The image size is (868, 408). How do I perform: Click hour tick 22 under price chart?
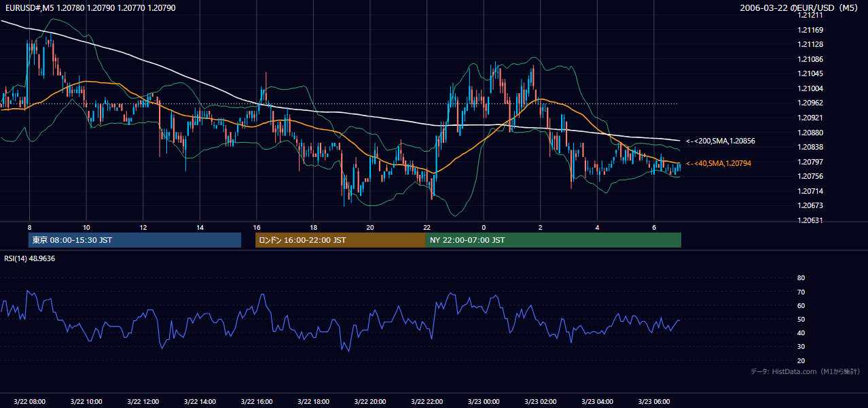click(x=427, y=227)
